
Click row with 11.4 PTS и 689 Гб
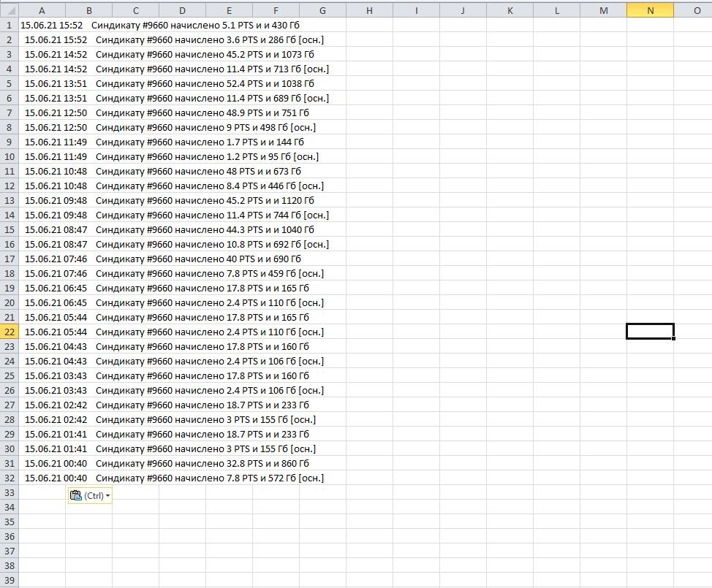pyautogui.click(x=177, y=98)
